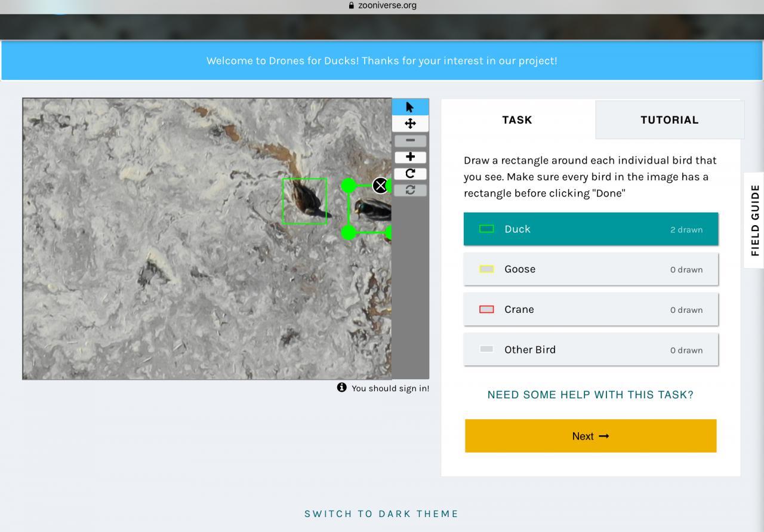Click the '0 drawn' count for Goose
The image size is (764, 532).
tap(686, 269)
